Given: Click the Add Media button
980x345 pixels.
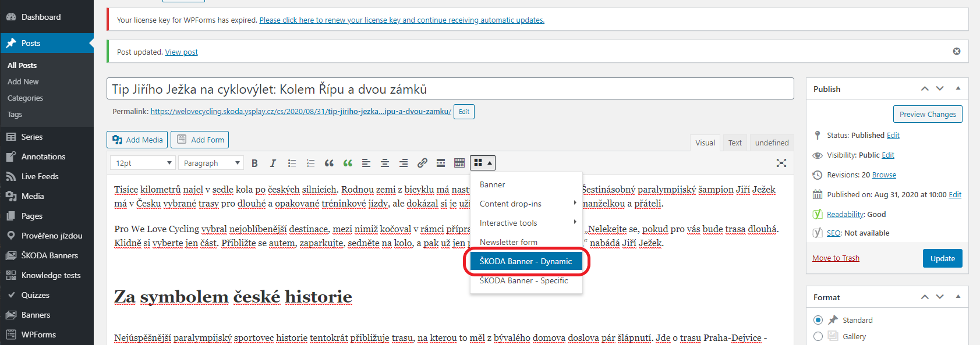Looking at the screenshot, I should point(137,140).
